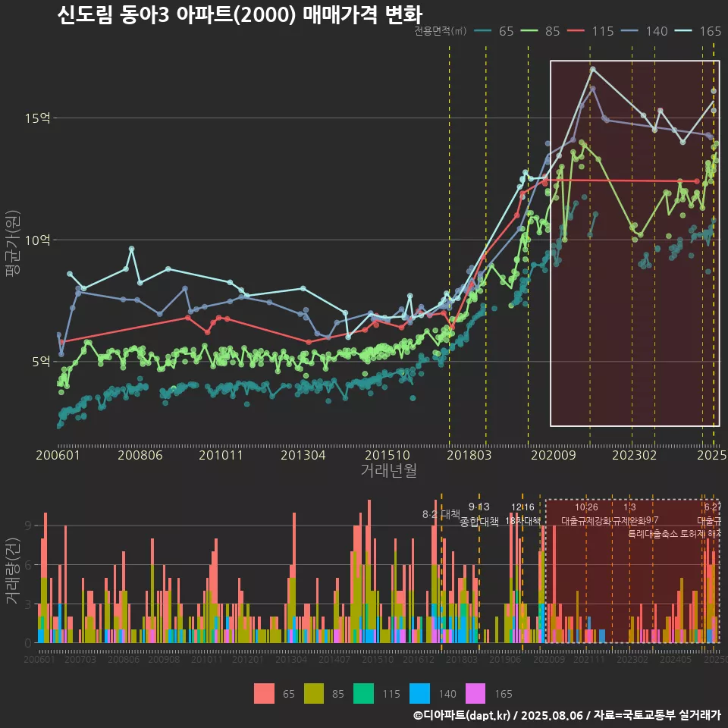Click the '평균가(원)' y-axis title
This screenshot has width=728, height=728.
[x=13, y=243]
